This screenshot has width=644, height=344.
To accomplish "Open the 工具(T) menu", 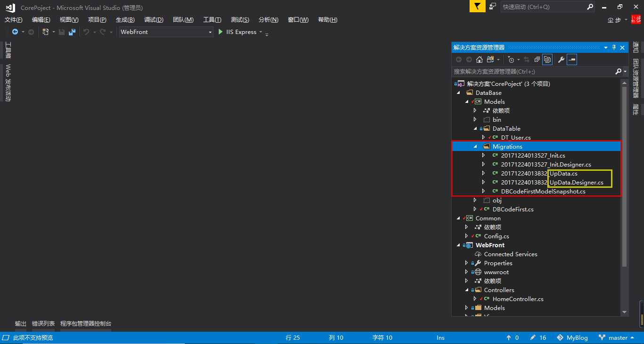I will pos(212,20).
